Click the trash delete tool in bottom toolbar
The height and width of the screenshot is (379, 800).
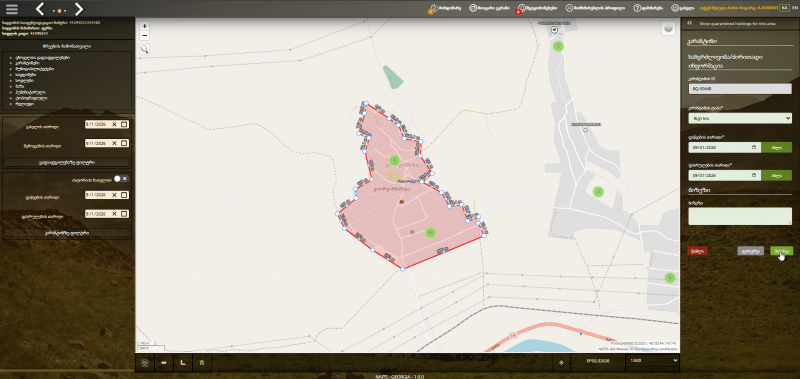pos(202,363)
